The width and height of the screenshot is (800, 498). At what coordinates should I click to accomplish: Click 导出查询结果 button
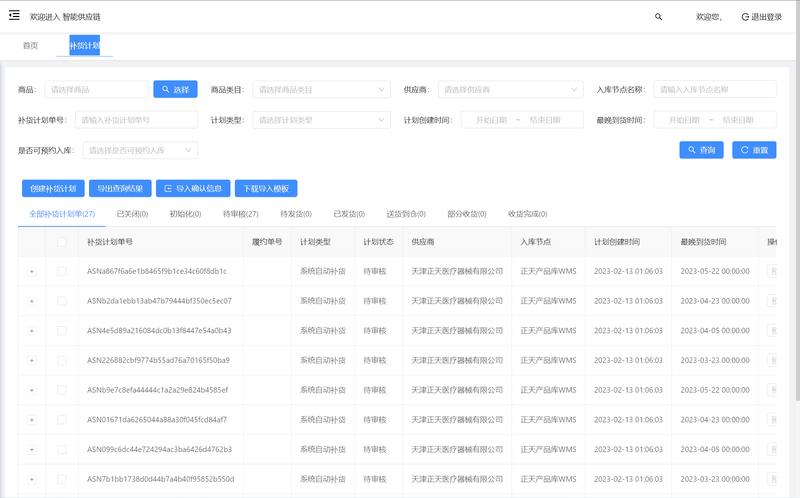(120, 188)
